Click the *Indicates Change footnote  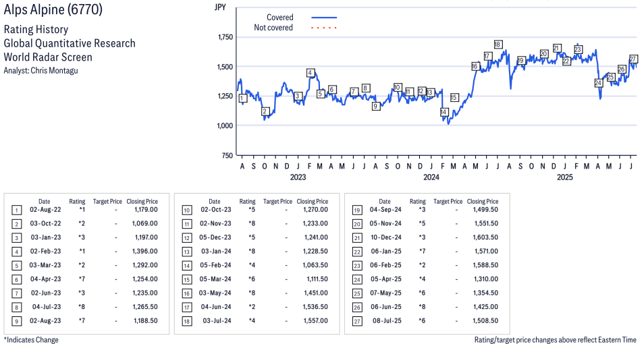[31, 340]
